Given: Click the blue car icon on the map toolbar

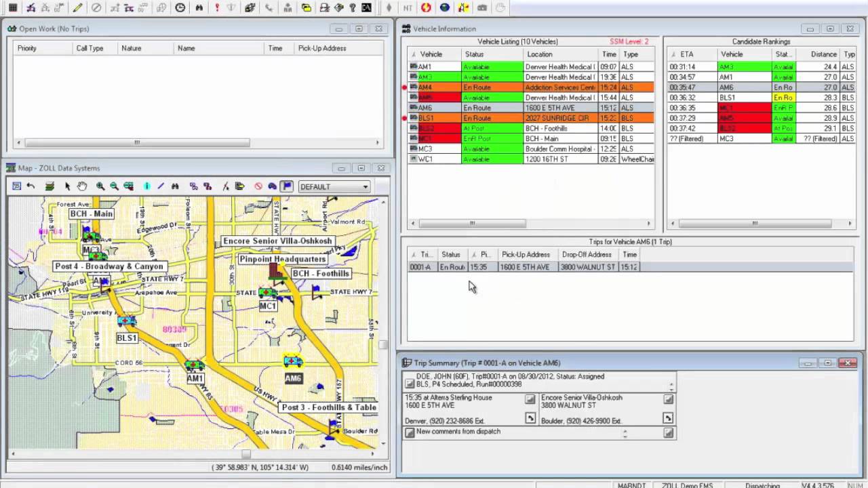Looking at the screenshot, I should (273, 186).
